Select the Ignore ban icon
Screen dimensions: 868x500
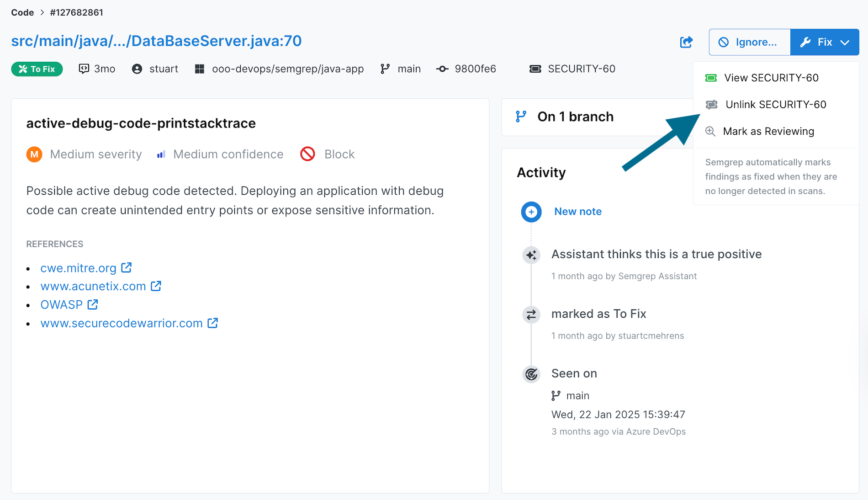(x=724, y=42)
